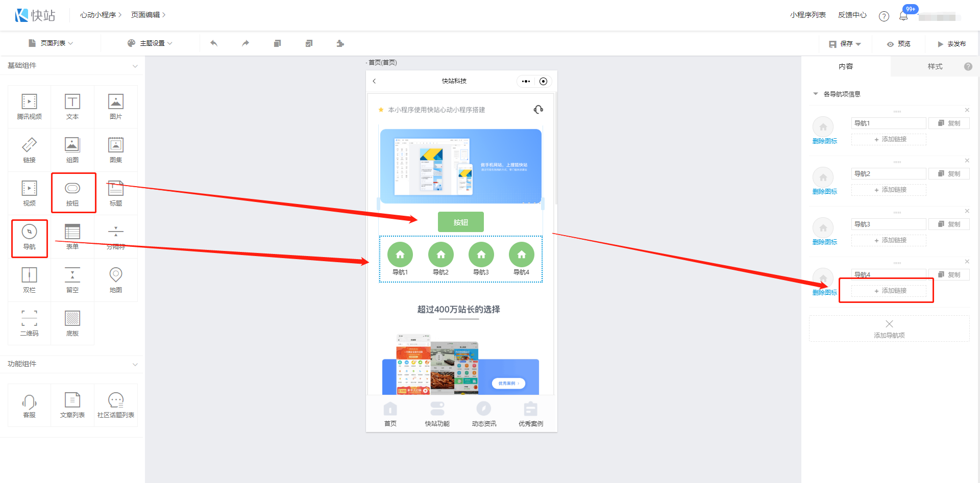The height and width of the screenshot is (483, 980).
Task: Select the 地图 map component
Action: point(116,279)
